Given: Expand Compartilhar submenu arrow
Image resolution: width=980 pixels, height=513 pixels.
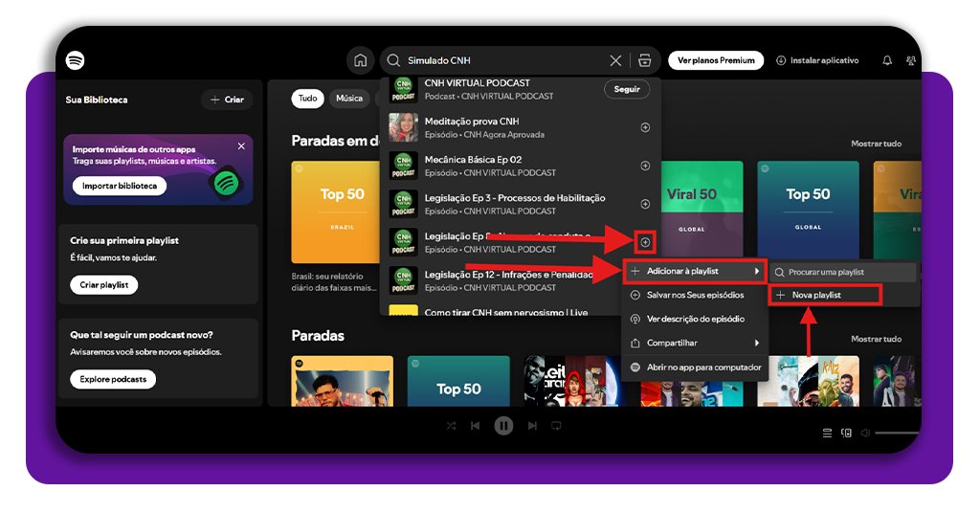Looking at the screenshot, I should coord(757,343).
